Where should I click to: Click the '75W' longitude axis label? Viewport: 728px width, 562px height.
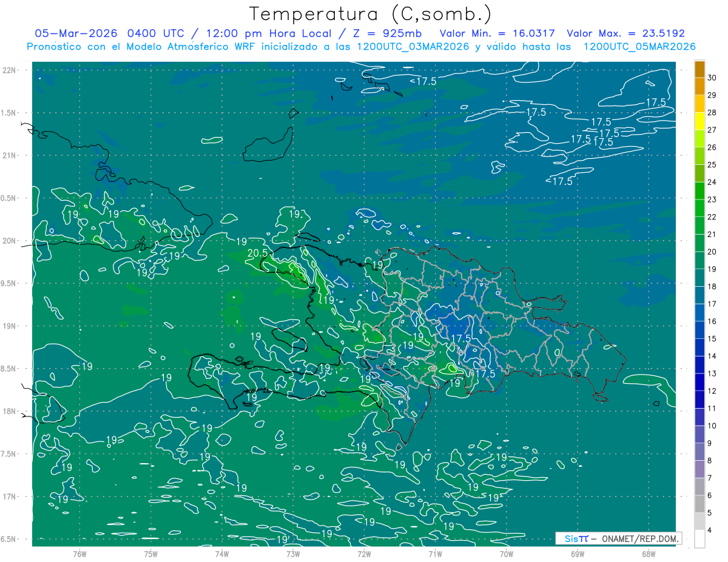click(150, 554)
